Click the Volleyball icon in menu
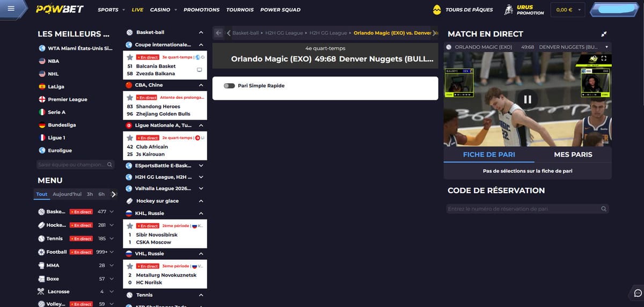The image size is (644, 307). pyautogui.click(x=41, y=304)
